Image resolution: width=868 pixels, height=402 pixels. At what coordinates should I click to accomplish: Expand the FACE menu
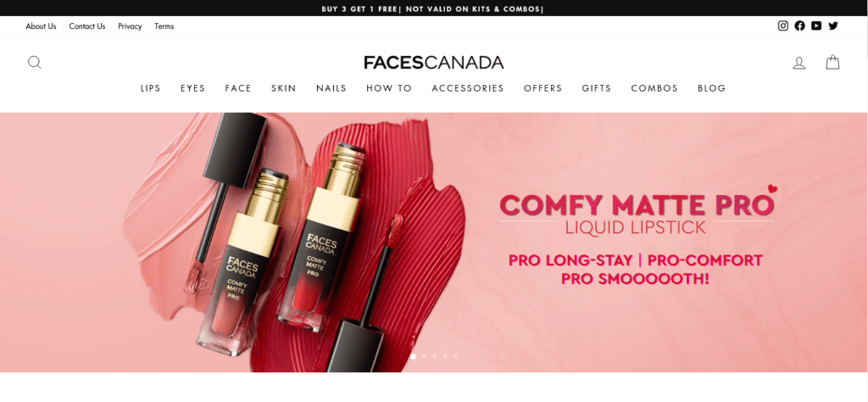point(238,88)
